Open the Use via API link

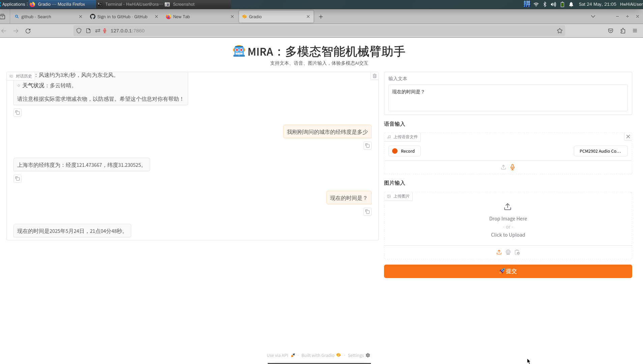tap(277, 355)
